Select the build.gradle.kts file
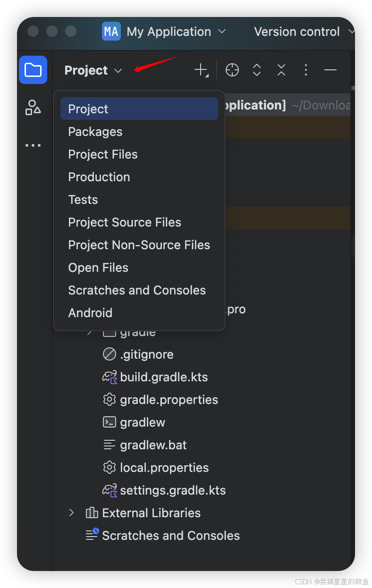The height and width of the screenshot is (588, 372). pos(164,377)
